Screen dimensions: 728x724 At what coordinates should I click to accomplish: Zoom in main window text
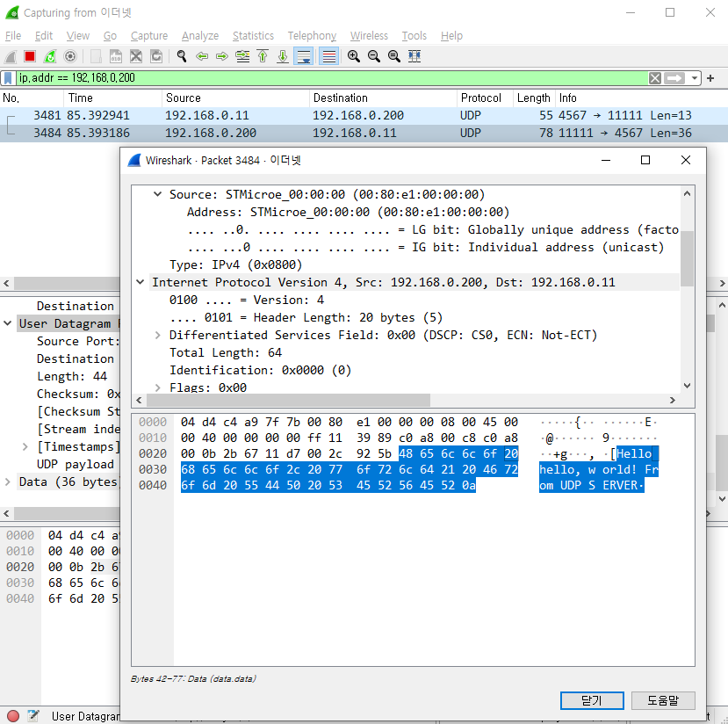coord(354,56)
